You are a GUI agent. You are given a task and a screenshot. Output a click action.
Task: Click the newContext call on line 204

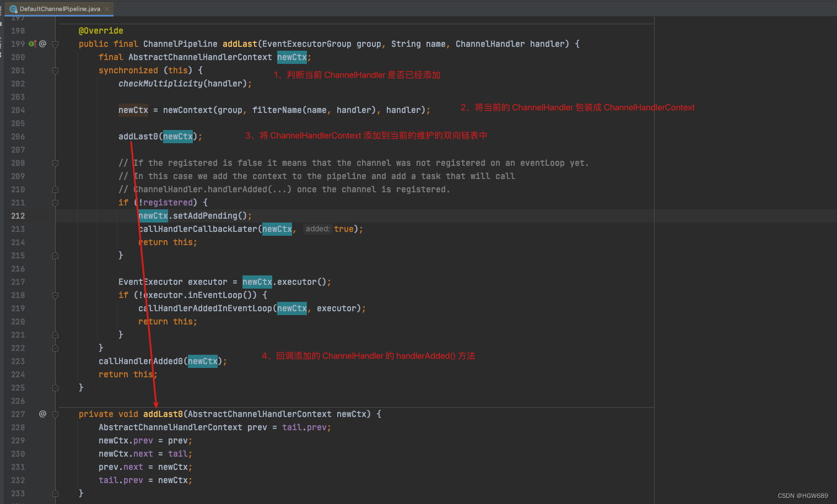pos(188,110)
